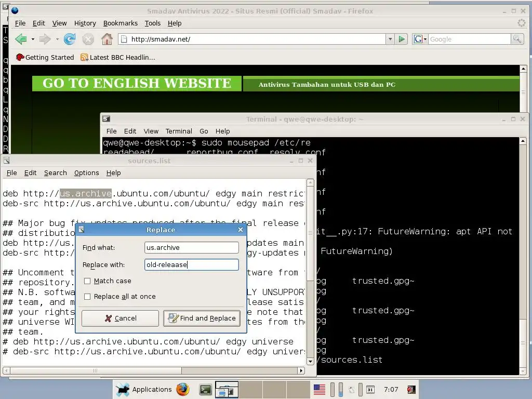
Task: Click the Stop loading icon in Firefox
Action: click(x=88, y=39)
